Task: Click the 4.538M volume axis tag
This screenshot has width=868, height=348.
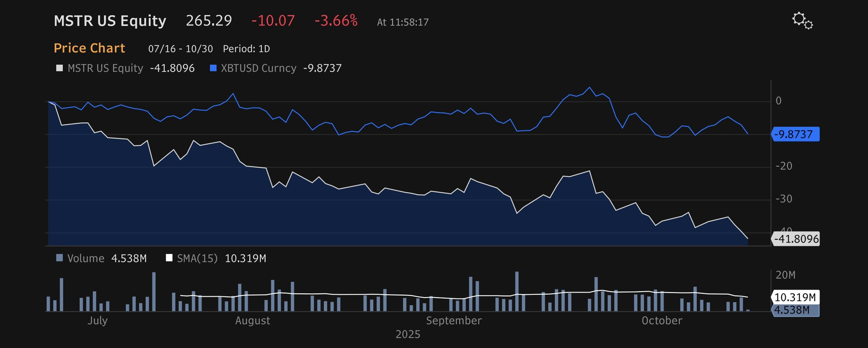Action: 796,310
